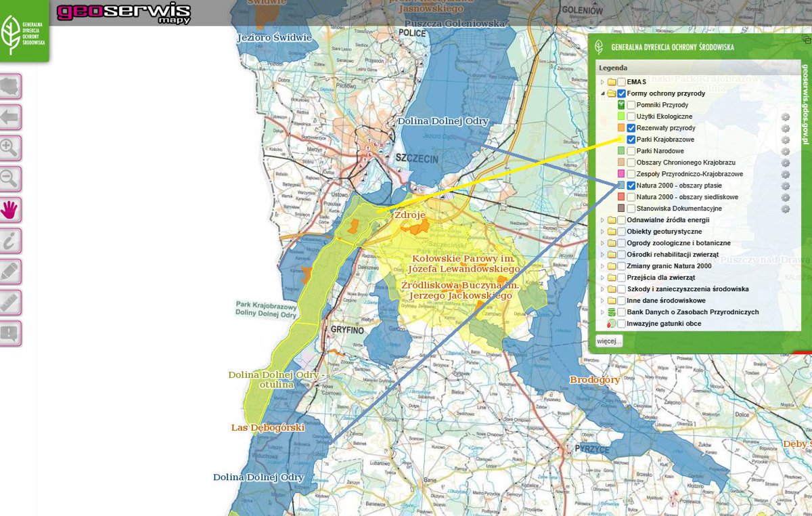
Task: Click the Rezerwaty przyrody orange swatch
Action: pos(621,128)
